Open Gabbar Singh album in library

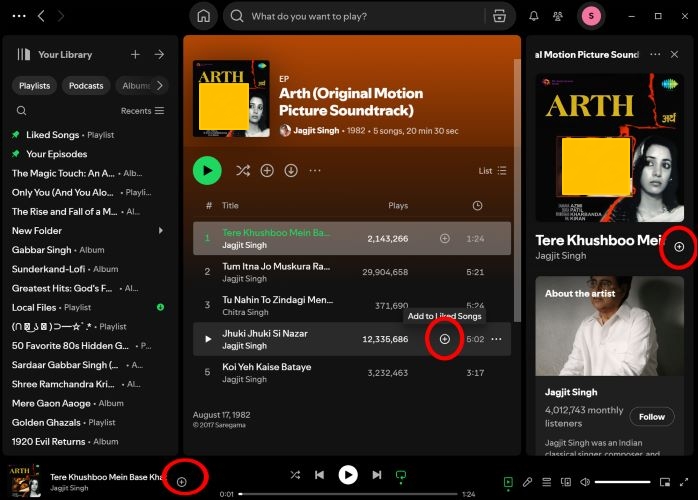click(89, 250)
